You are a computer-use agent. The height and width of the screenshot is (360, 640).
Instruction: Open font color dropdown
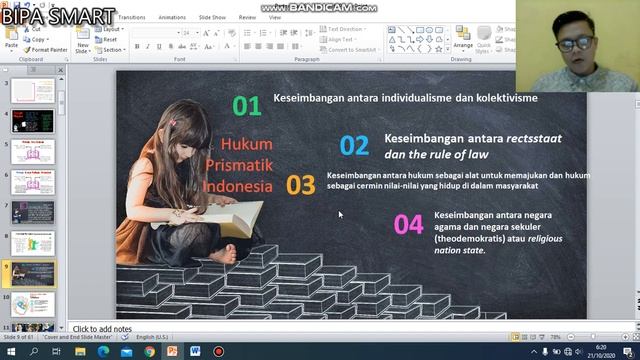[x=234, y=47]
